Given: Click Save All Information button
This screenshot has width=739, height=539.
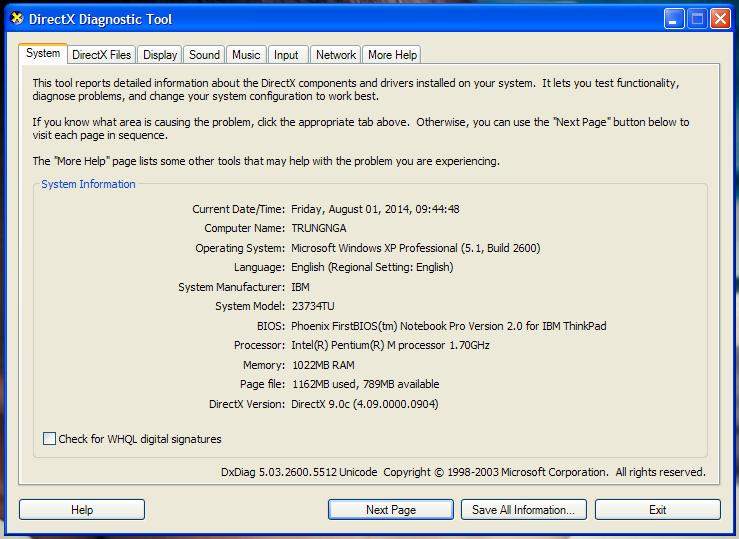Looking at the screenshot, I should [523, 510].
